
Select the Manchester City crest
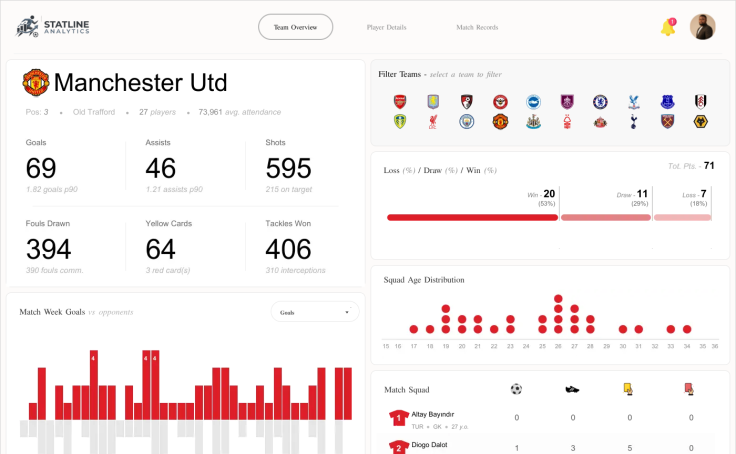[466, 122]
